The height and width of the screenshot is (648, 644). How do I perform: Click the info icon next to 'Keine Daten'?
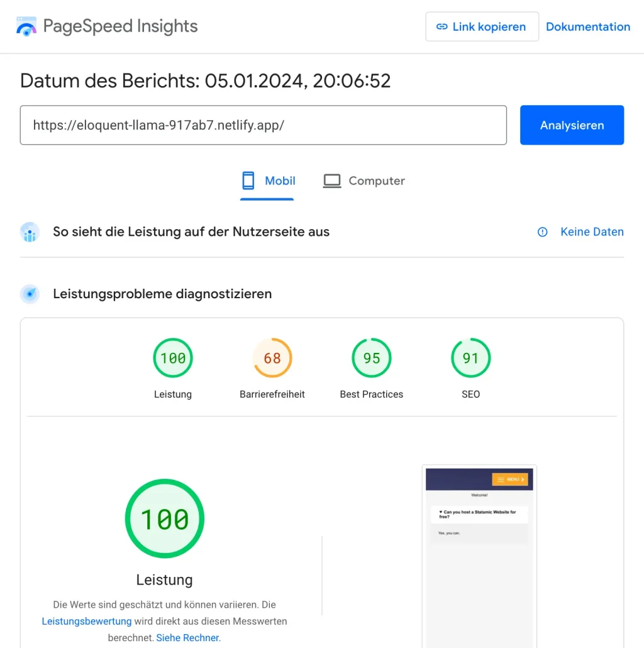click(542, 232)
